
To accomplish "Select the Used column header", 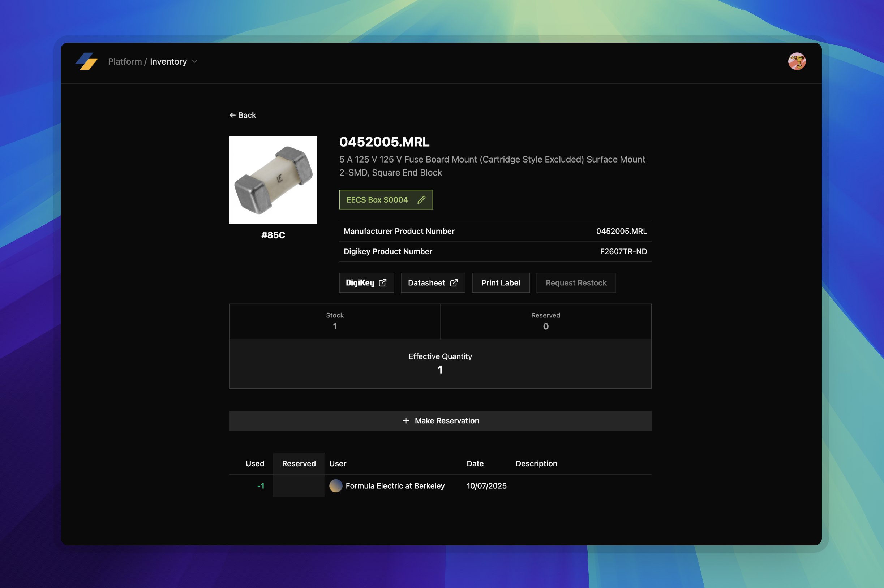I will (255, 463).
